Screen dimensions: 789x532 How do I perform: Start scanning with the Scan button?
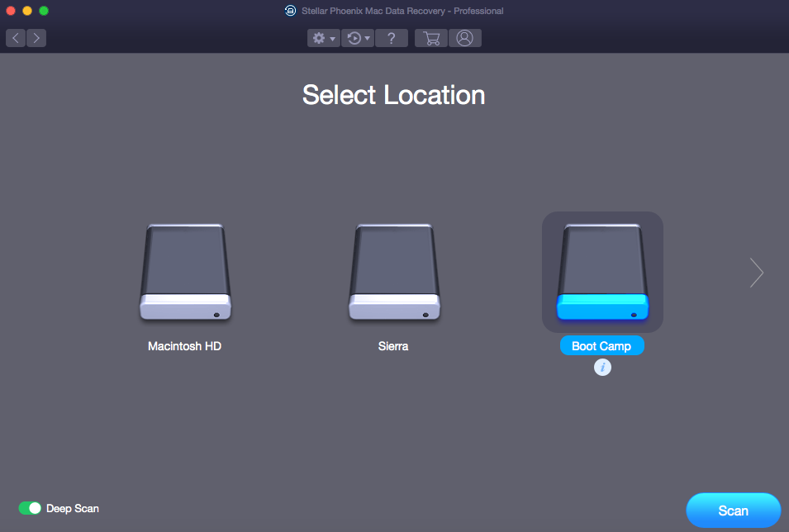point(733,511)
